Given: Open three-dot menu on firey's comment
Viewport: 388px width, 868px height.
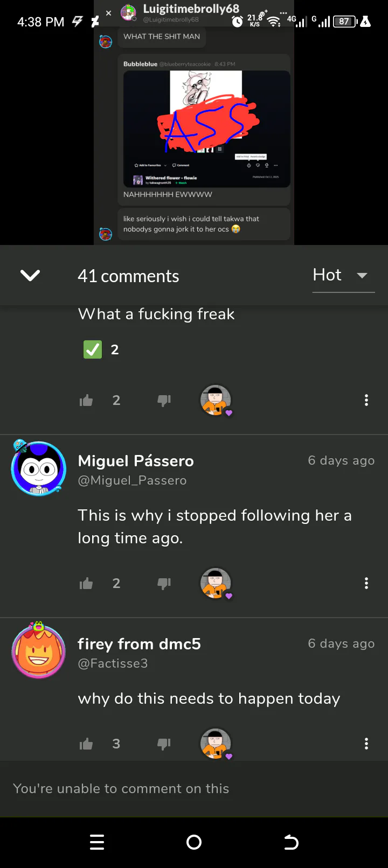Looking at the screenshot, I should 366,744.
